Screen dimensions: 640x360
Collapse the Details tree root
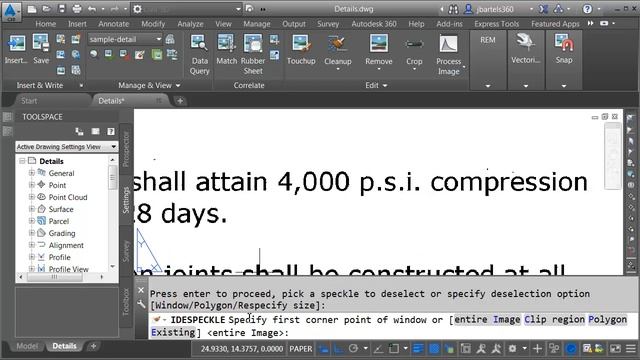[x=22, y=161]
